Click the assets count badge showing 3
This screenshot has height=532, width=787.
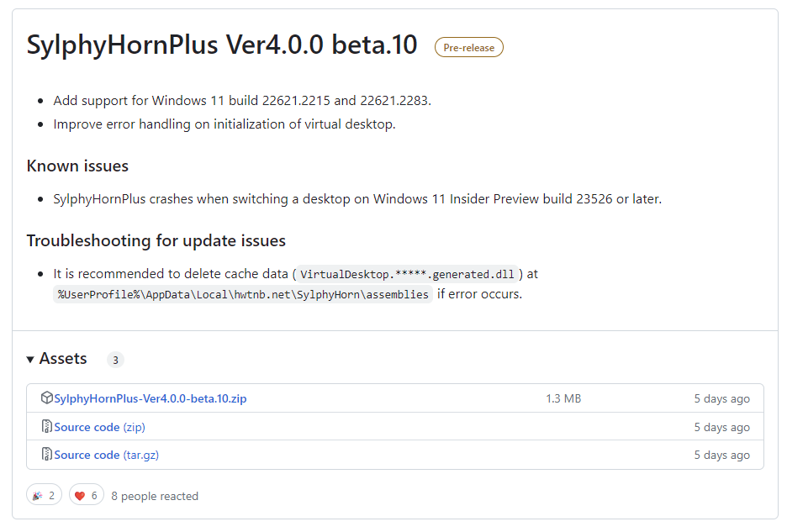pos(115,360)
